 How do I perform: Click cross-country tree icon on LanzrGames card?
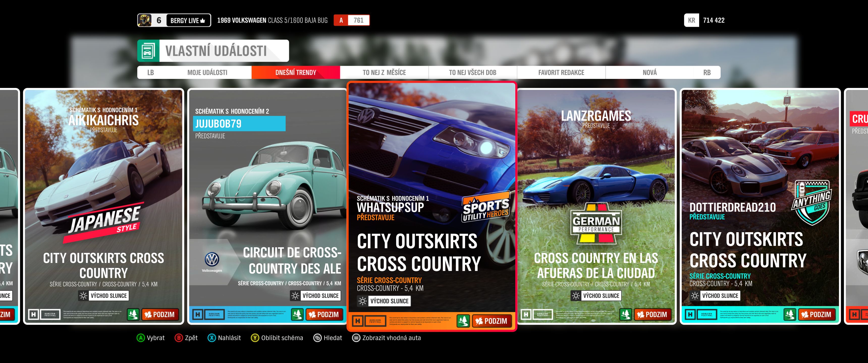tap(626, 315)
